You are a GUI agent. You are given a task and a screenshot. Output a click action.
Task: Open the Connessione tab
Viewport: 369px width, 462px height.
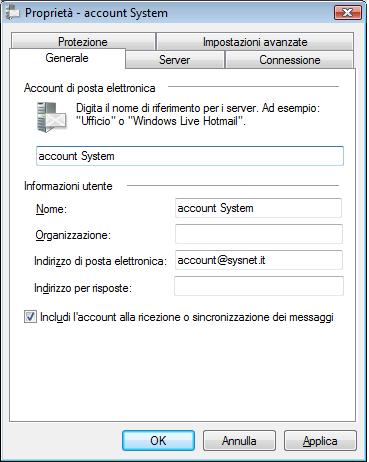pyautogui.click(x=289, y=60)
